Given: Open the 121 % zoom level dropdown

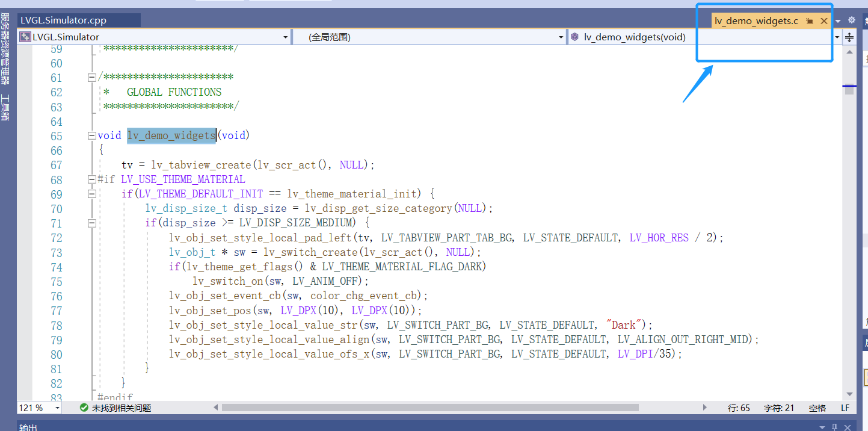Looking at the screenshot, I should click(x=58, y=408).
